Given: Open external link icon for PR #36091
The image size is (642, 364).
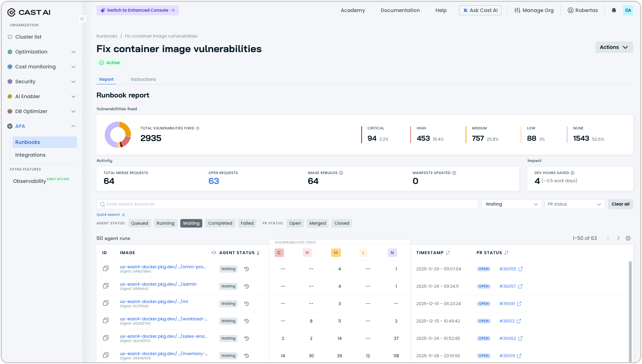Looking at the screenshot, I should click(x=519, y=304).
